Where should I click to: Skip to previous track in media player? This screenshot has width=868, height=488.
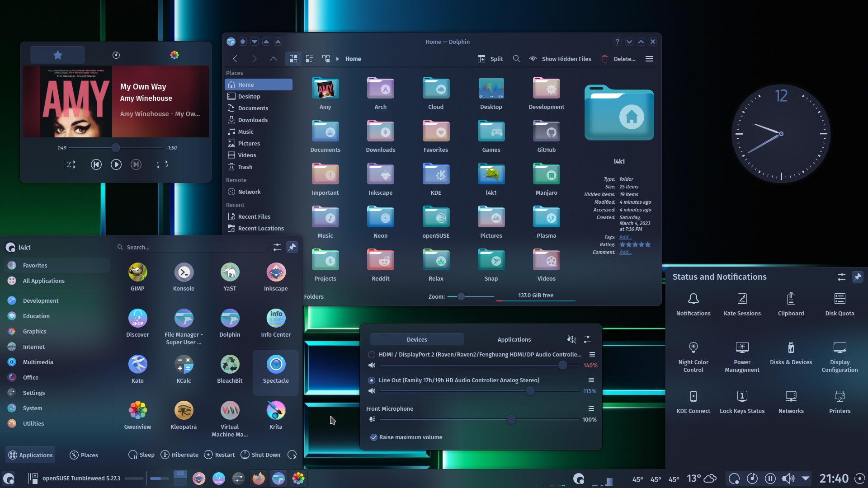[96, 165]
